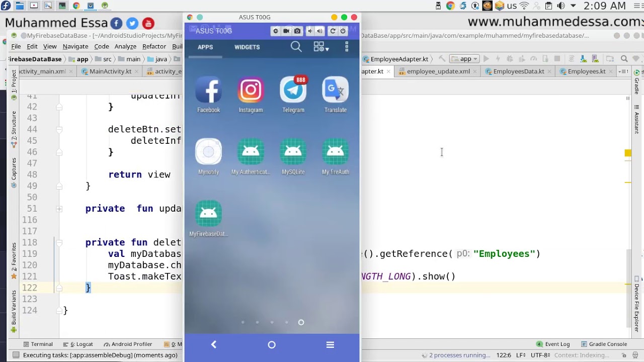Viewport: 644px width, 362px height.
Task: Open the app run configuration dropdown
Action: 464,59
